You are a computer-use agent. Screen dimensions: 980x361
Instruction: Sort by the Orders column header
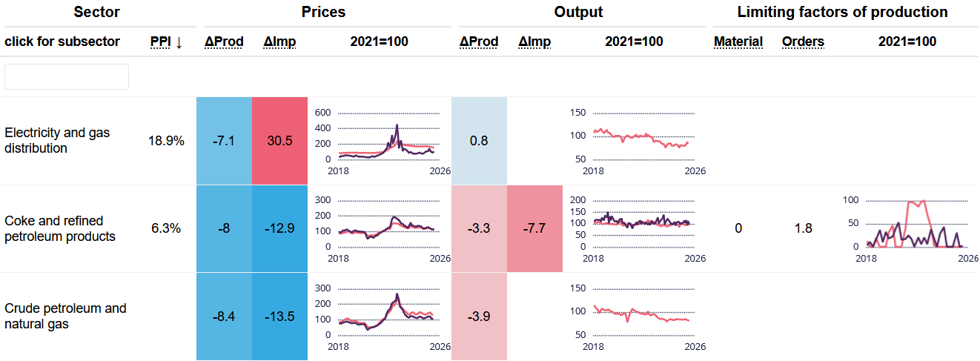[803, 42]
